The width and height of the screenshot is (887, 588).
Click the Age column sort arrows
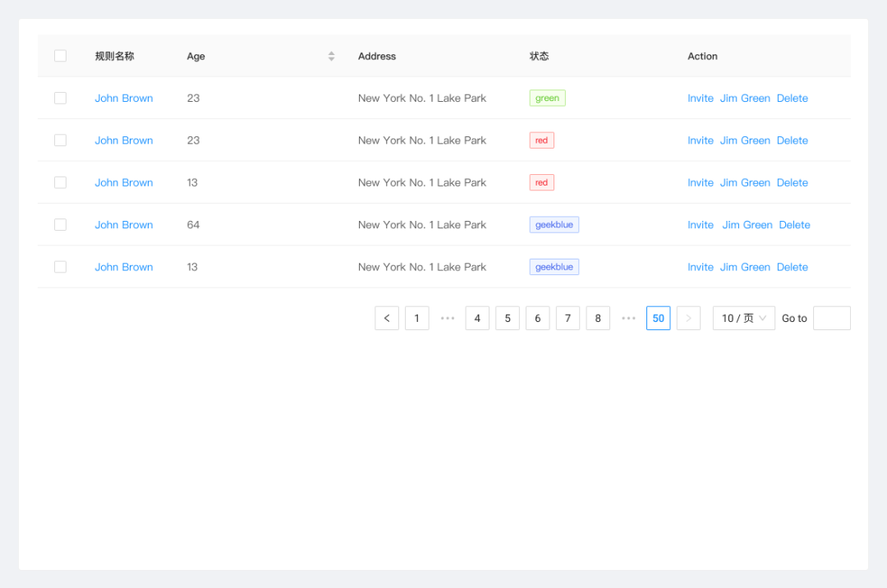(331, 56)
